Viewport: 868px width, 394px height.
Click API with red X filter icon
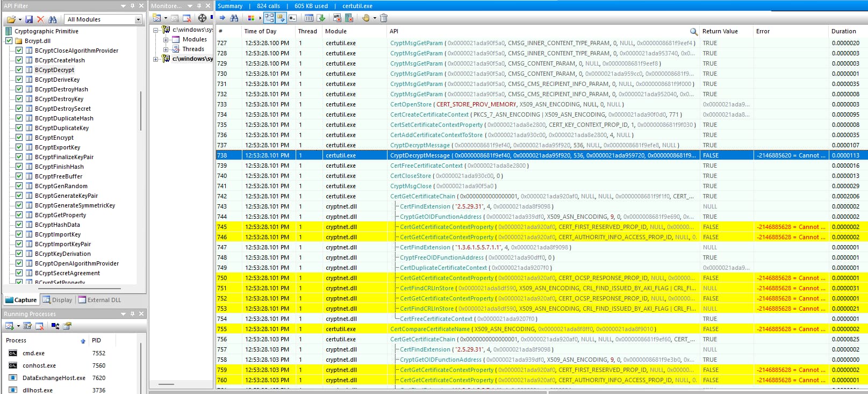coord(337,18)
